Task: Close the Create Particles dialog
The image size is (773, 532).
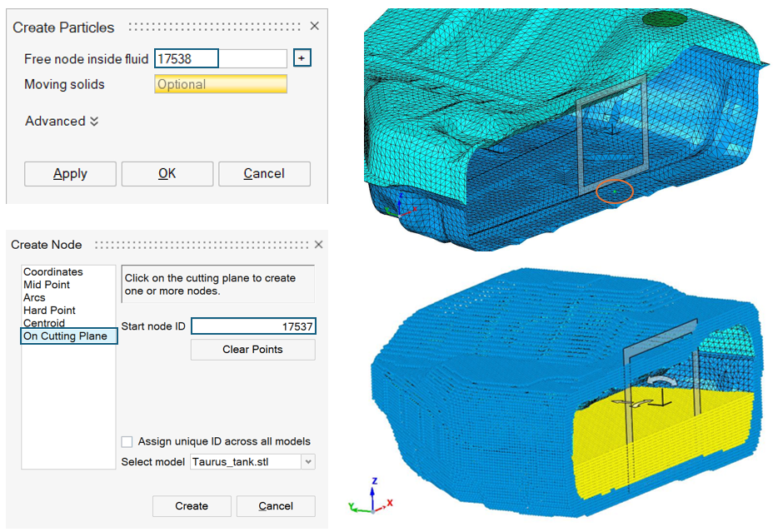Action: (315, 26)
